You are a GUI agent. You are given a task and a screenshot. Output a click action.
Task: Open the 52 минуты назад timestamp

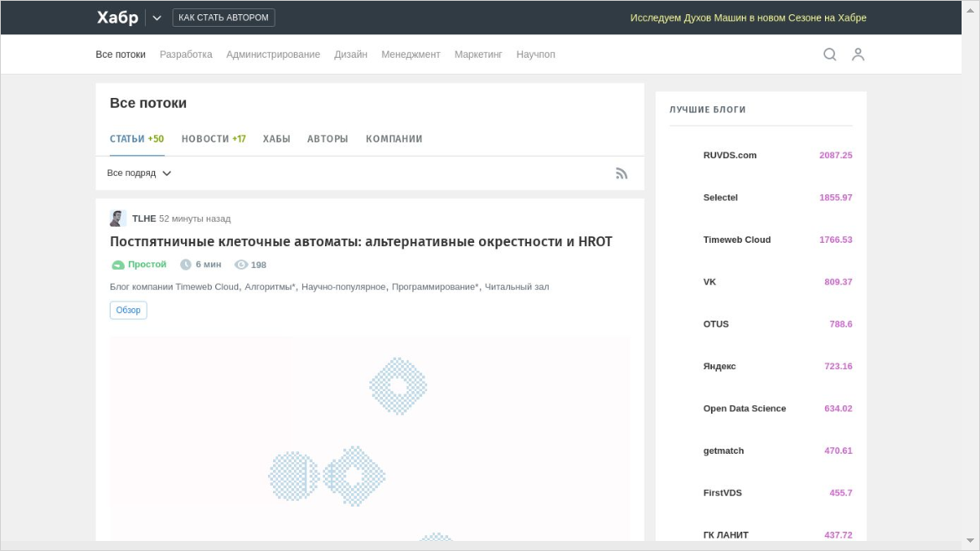195,219
